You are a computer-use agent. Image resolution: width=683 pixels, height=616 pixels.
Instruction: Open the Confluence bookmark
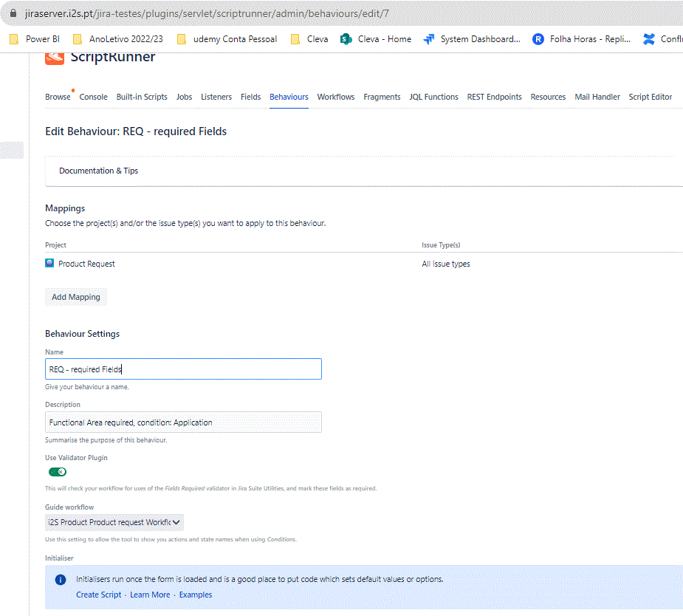tap(662, 39)
